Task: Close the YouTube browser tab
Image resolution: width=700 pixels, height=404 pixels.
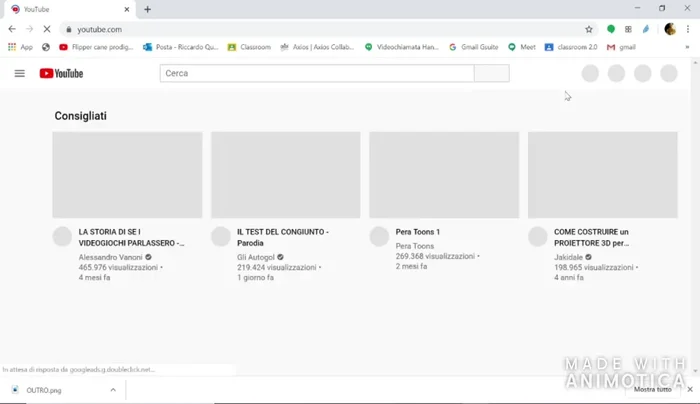Action: click(x=127, y=9)
